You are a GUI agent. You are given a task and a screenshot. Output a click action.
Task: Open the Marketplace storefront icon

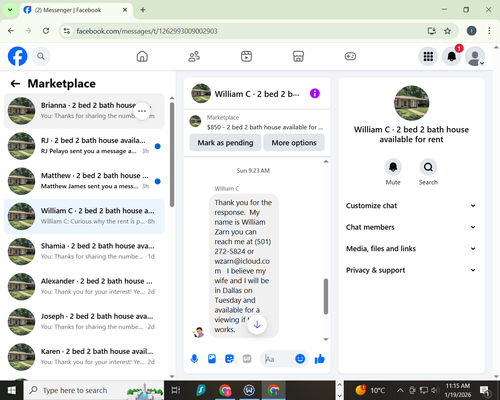click(298, 56)
